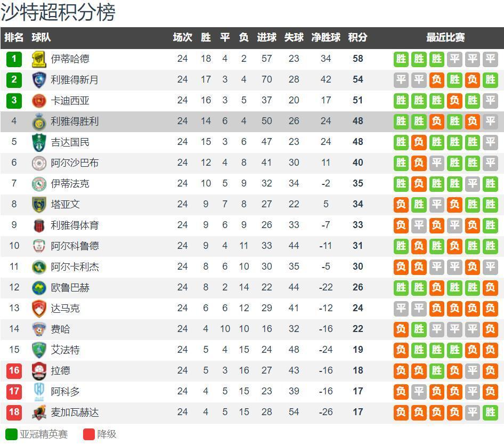
Task: Click the red 降级 legend swatch
Action: (x=89, y=434)
